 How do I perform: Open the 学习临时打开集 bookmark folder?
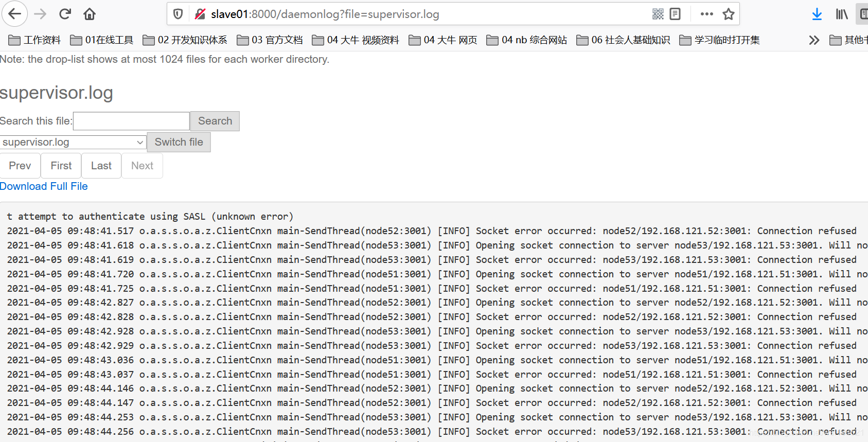[x=719, y=40]
